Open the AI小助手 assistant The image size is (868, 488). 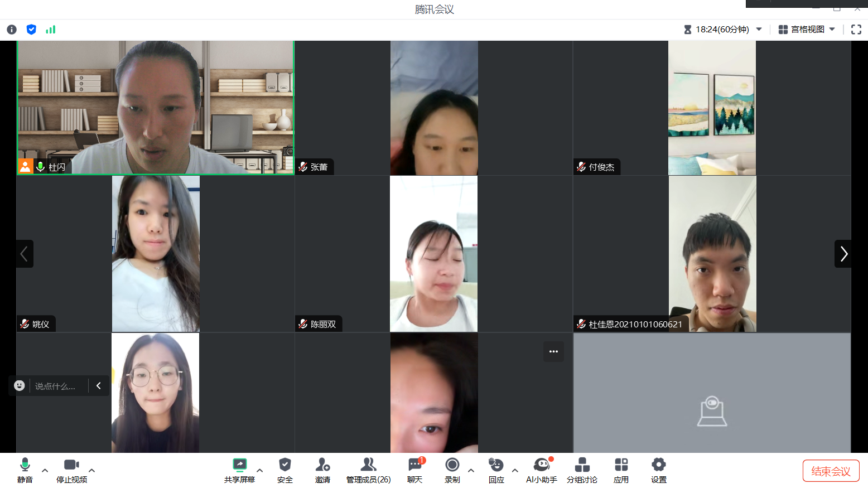coord(541,470)
